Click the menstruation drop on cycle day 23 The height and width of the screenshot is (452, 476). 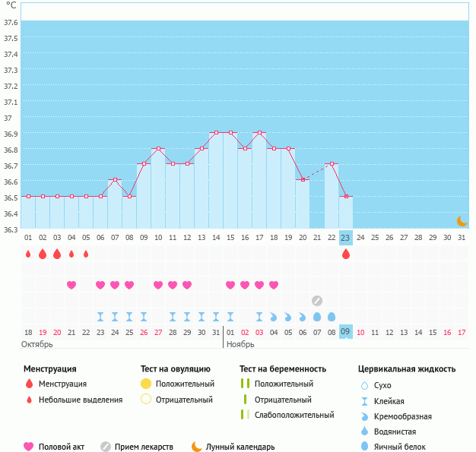(x=346, y=254)
